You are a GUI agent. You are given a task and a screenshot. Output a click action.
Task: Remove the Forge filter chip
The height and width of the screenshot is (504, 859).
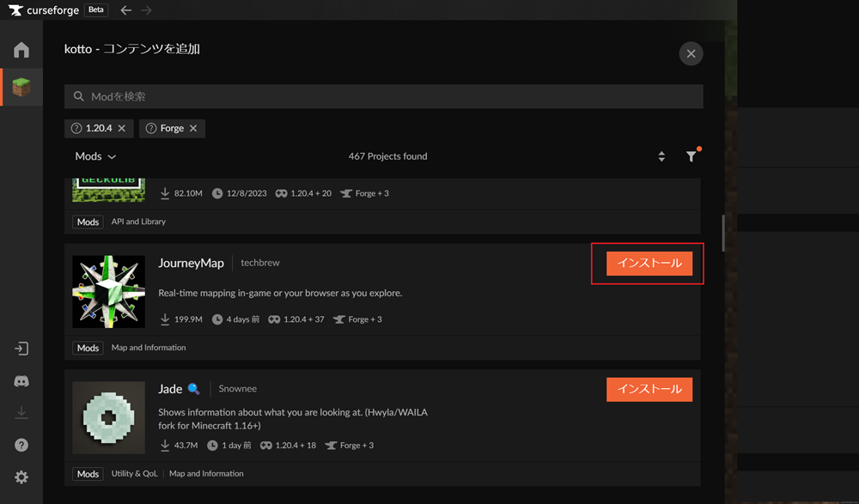tap(193, 128)
